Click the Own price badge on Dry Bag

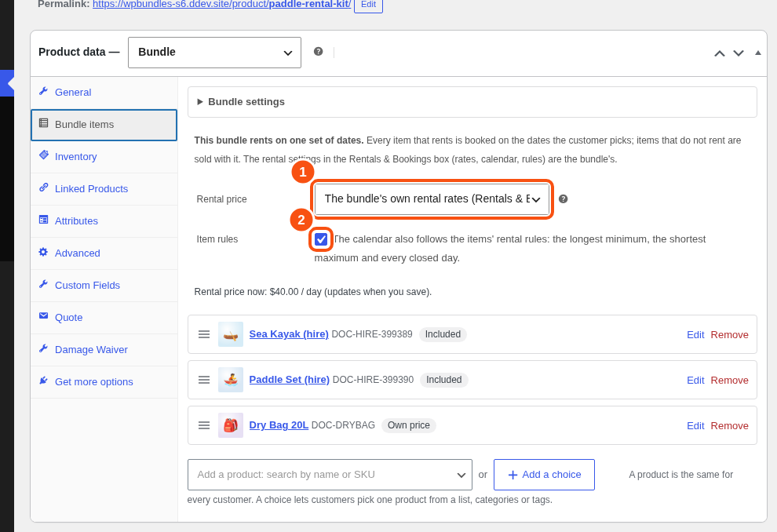tap(409, 425)
